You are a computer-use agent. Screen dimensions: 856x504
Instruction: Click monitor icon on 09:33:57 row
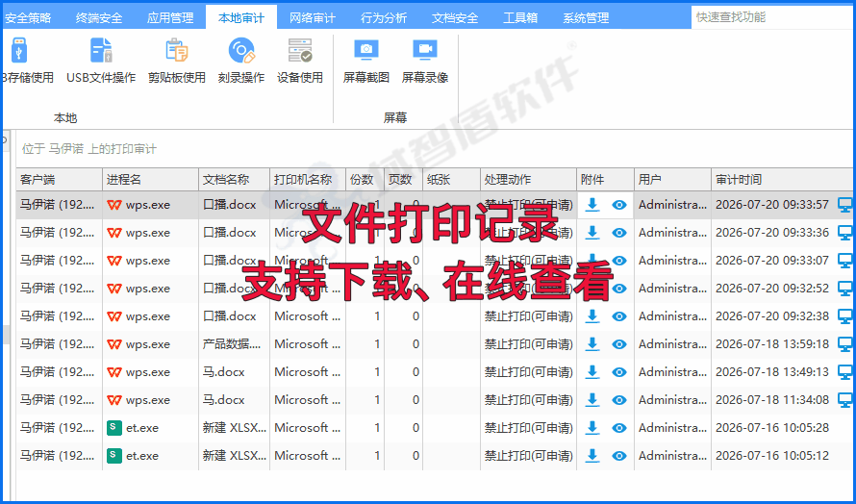click(845, 205)
